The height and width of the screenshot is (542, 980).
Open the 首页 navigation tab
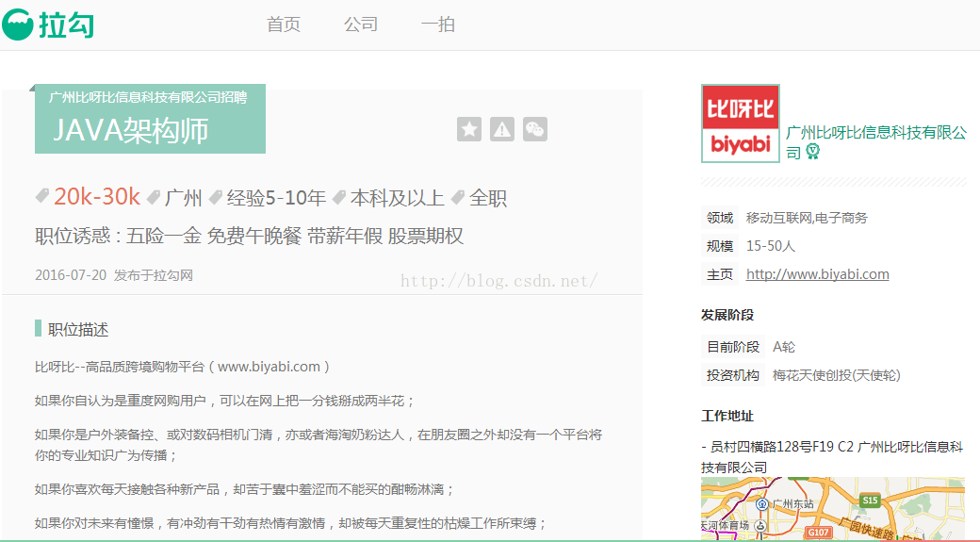(284, 25)
